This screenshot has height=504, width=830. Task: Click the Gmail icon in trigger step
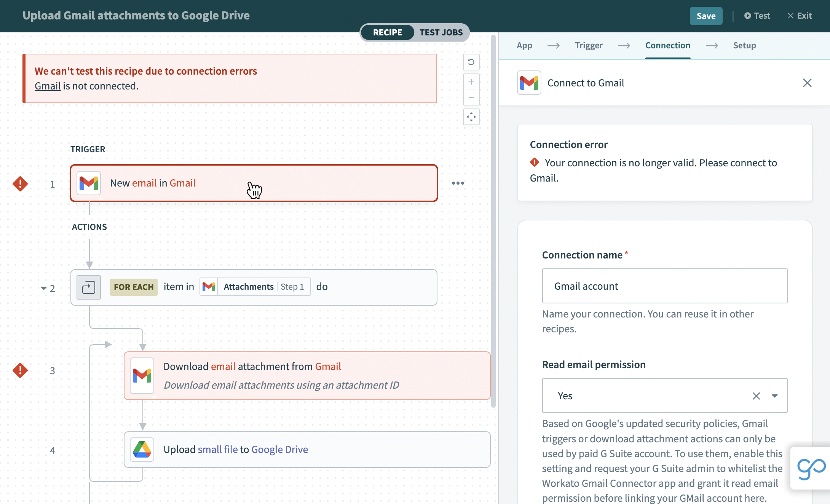[x=89, y=183]
